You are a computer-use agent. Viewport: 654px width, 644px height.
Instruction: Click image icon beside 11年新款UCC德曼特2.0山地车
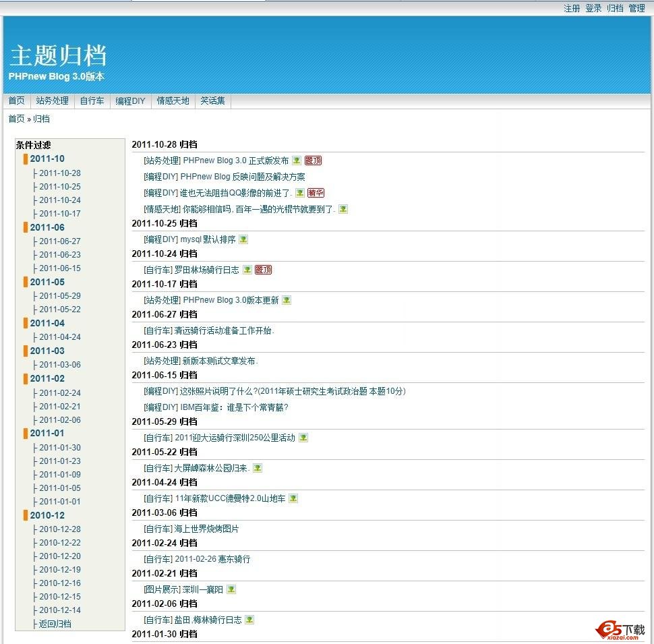click(x=294, y=498)
